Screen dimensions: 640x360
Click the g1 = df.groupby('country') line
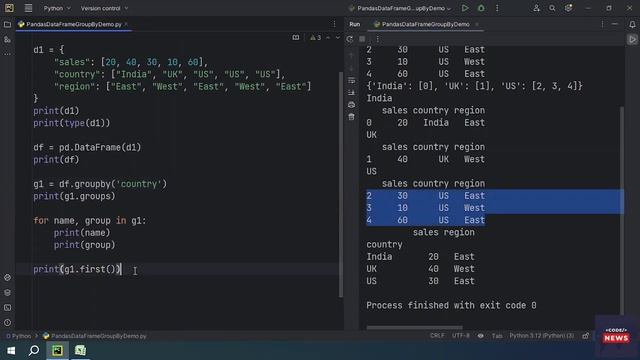point(100,184)
